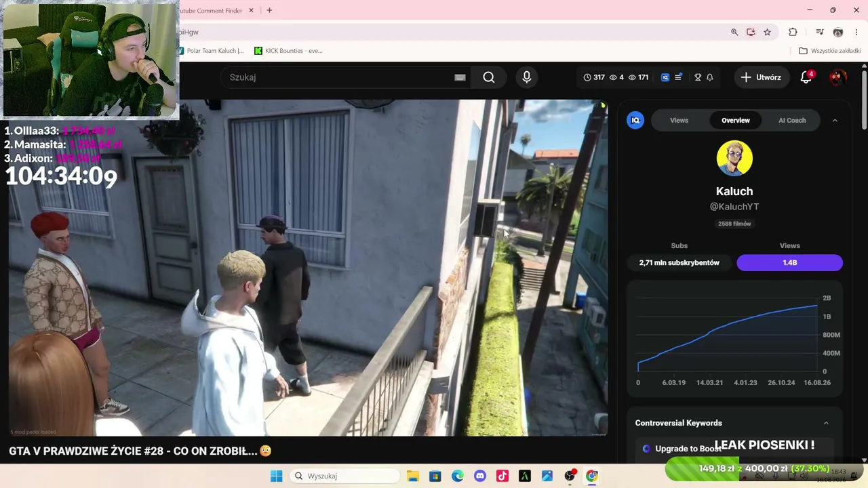
Task: Open the Chrome extensions puzzle icon
Action: pos(793,32)
